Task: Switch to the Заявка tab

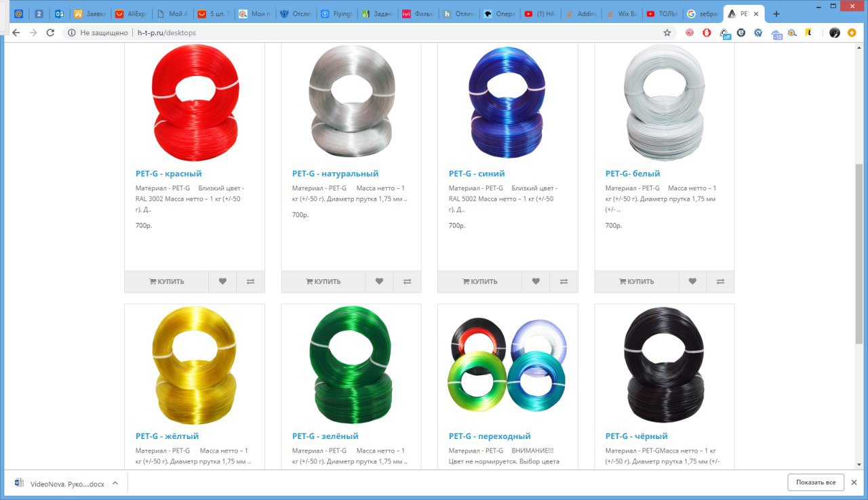Action: pos(89,14)
